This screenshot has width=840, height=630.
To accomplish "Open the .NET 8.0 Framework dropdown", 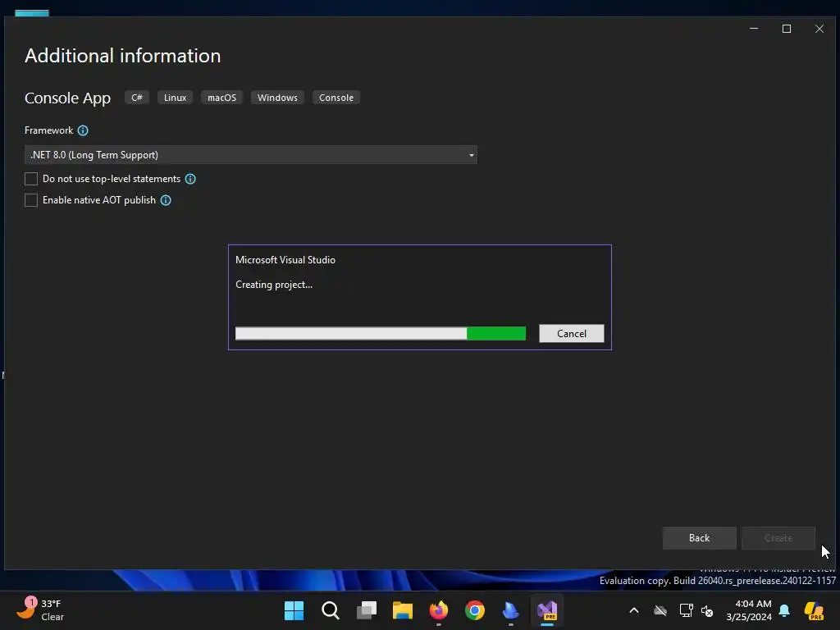I will (251, 155).
